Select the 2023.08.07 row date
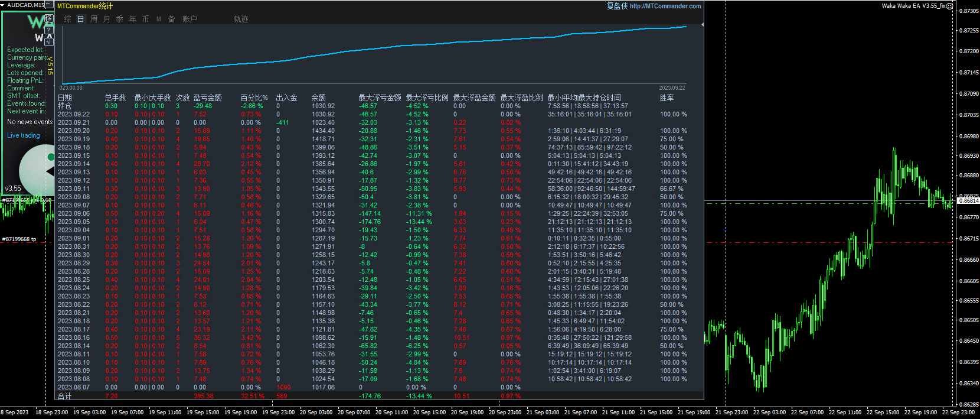The height and width of the screenshot is (419, 980). [x=74, y=387]
